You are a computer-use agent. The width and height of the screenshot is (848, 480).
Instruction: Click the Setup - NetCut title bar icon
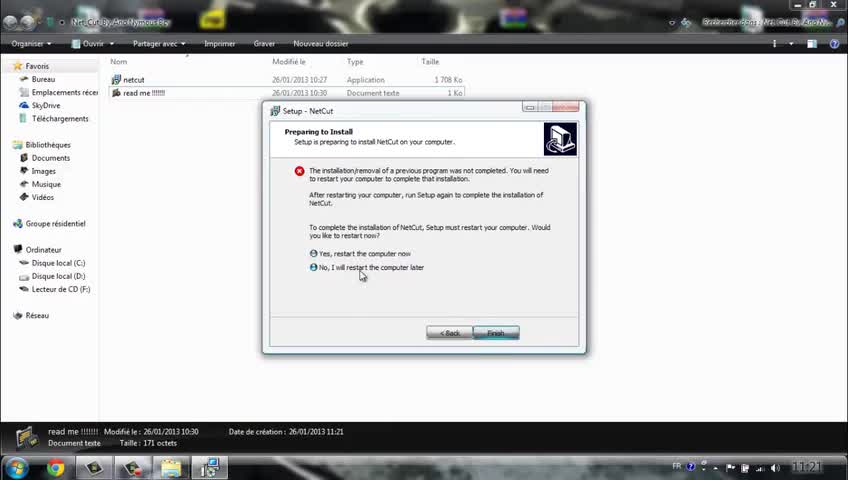tap(275, 111)
